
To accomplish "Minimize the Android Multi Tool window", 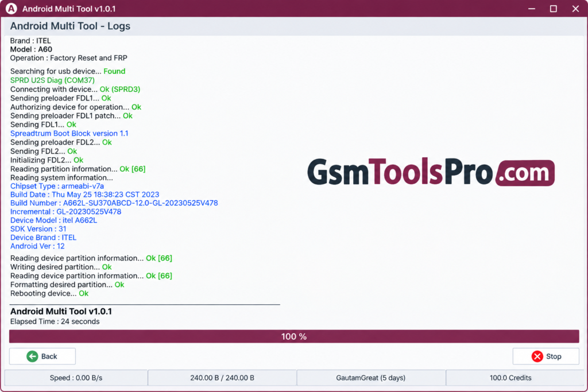I will coord(531,9).
